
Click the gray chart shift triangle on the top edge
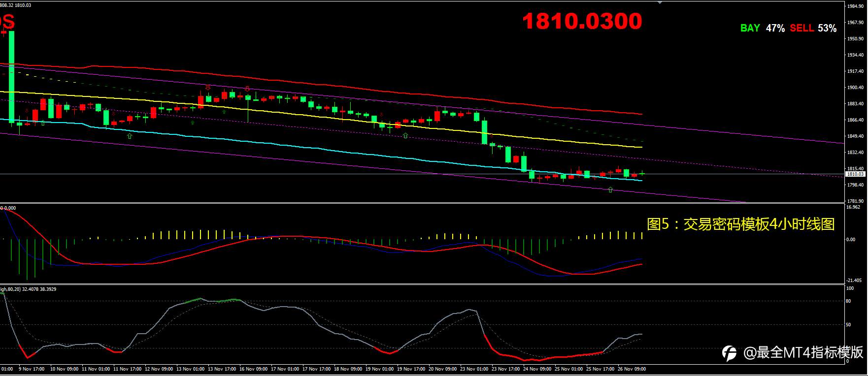coord(660,2)
